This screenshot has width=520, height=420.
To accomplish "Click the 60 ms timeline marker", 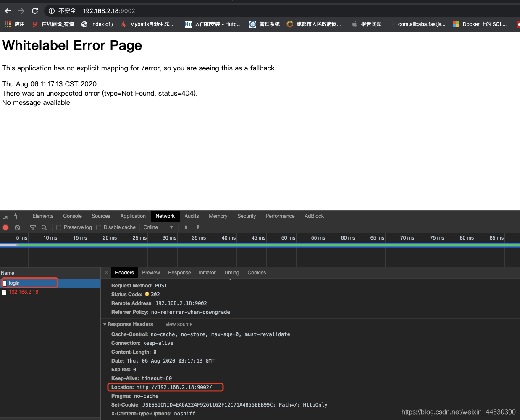I will 348,238.
